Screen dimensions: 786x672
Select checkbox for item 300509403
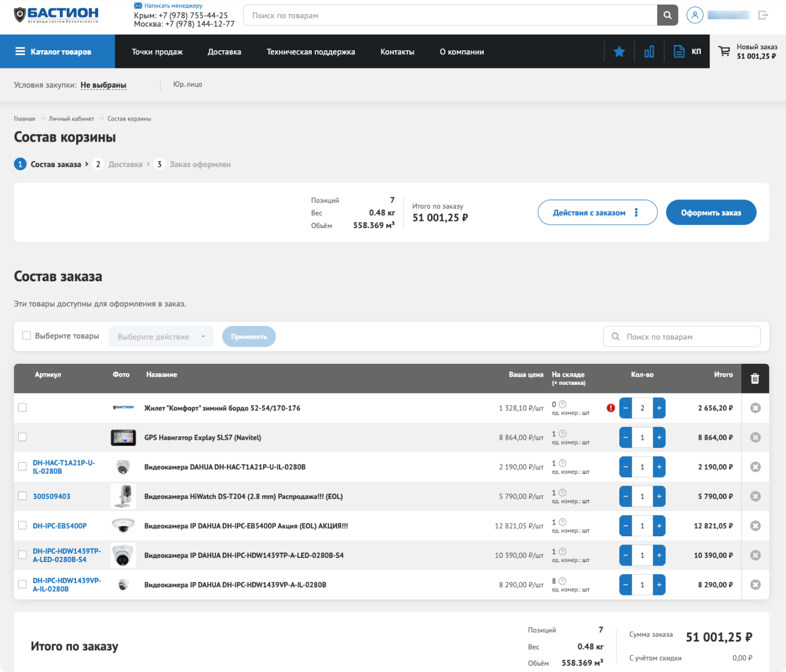(22, 496)
